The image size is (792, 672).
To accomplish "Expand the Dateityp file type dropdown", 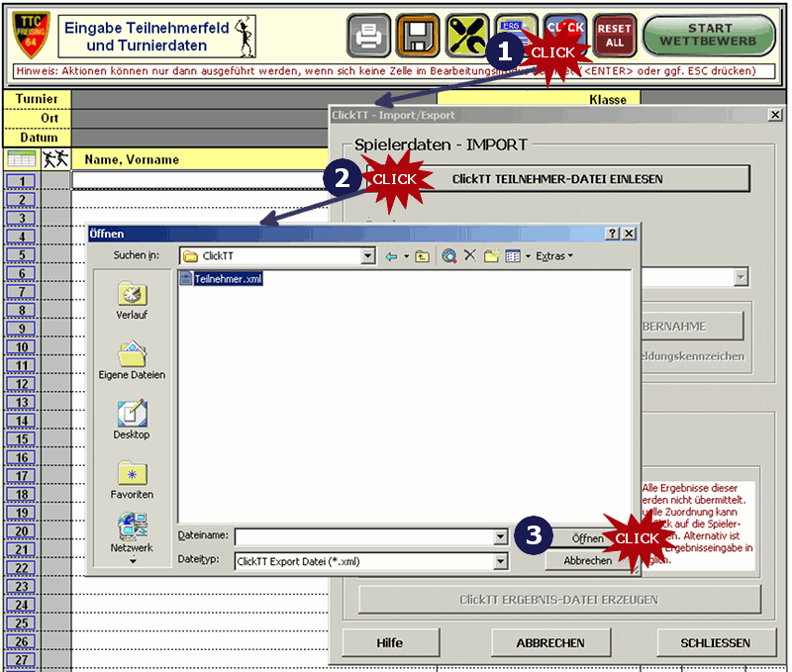I will (x=501, y=561).
